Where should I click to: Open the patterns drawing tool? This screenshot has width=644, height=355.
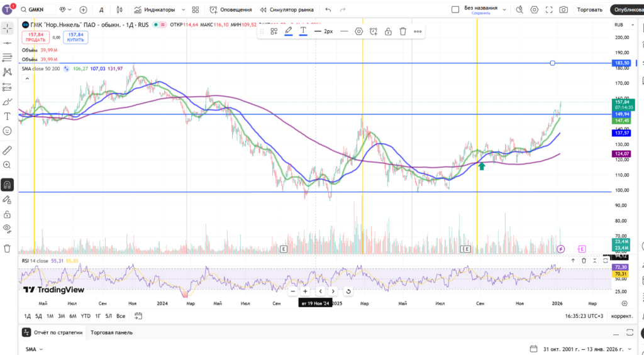click(x=7, y=72)
